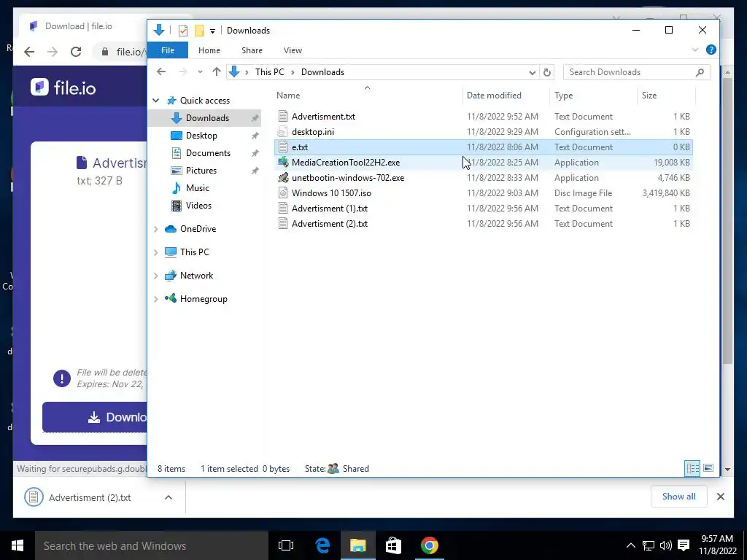Viewport: 747px width, 560px height.
Task: Click the Download button on file.io
Action: click(x=95, y=417)
